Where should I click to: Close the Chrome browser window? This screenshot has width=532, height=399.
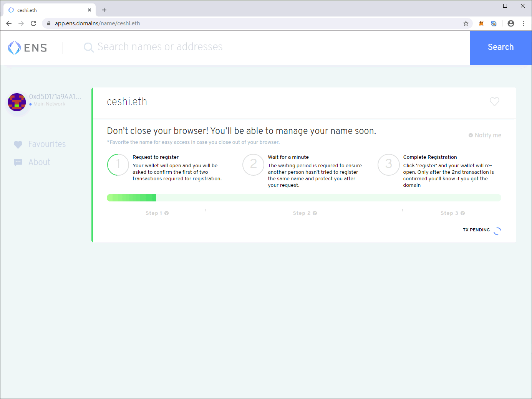(x=523, y=6)
